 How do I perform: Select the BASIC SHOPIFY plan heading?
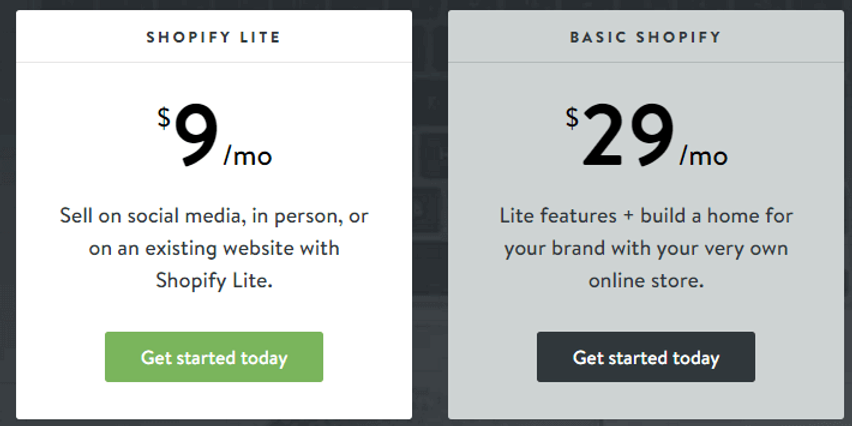click(646, 37)
